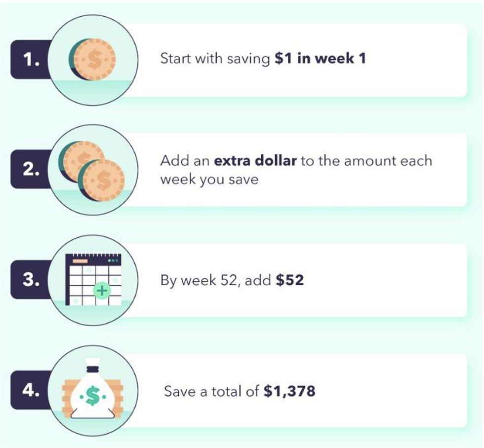
Task: Click the number 1 badge
Action: coord(31,59)
